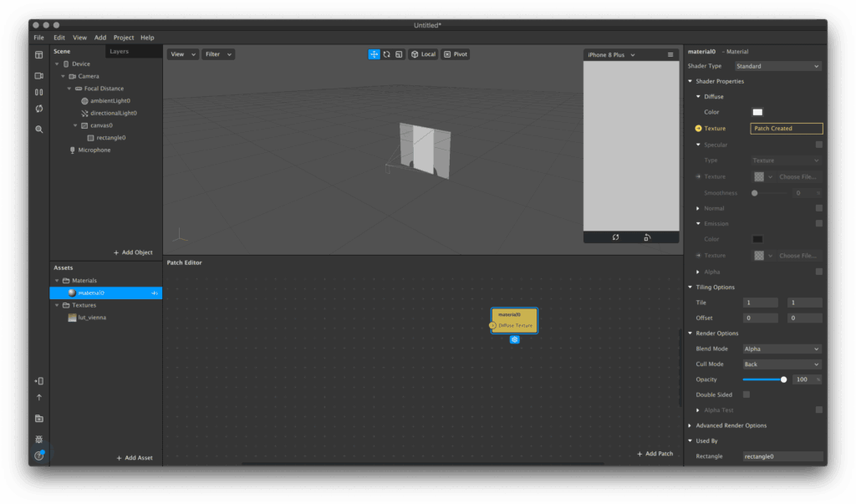Open the Edit menu
This screenshot has height=504, width=856.
[59, 38]
